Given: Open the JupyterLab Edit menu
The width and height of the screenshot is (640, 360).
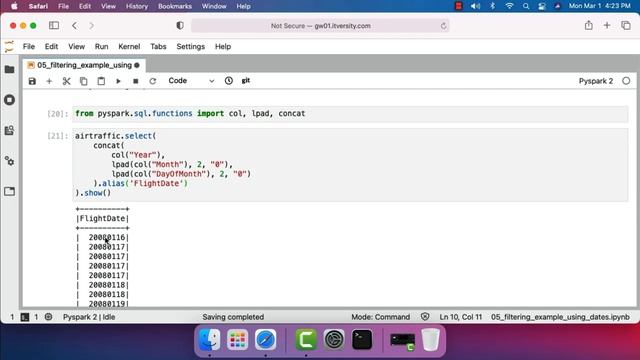Looking at the screenshot, I should coord(51,47).
